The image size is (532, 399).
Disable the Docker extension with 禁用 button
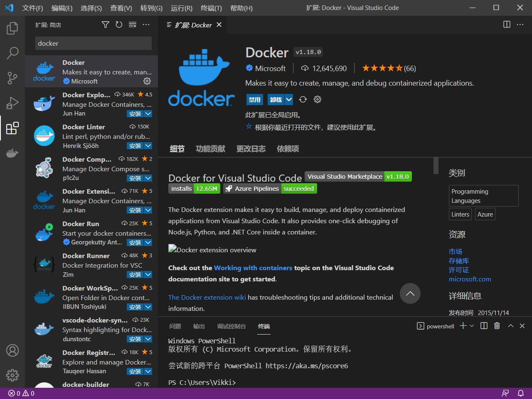pos(255,99)
